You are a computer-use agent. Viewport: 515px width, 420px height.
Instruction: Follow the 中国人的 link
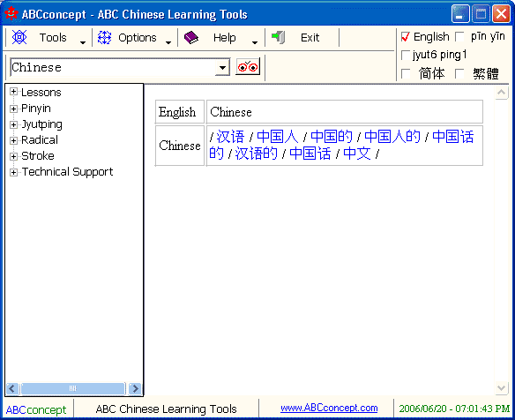pyautogui.click(x=392, y=137)
